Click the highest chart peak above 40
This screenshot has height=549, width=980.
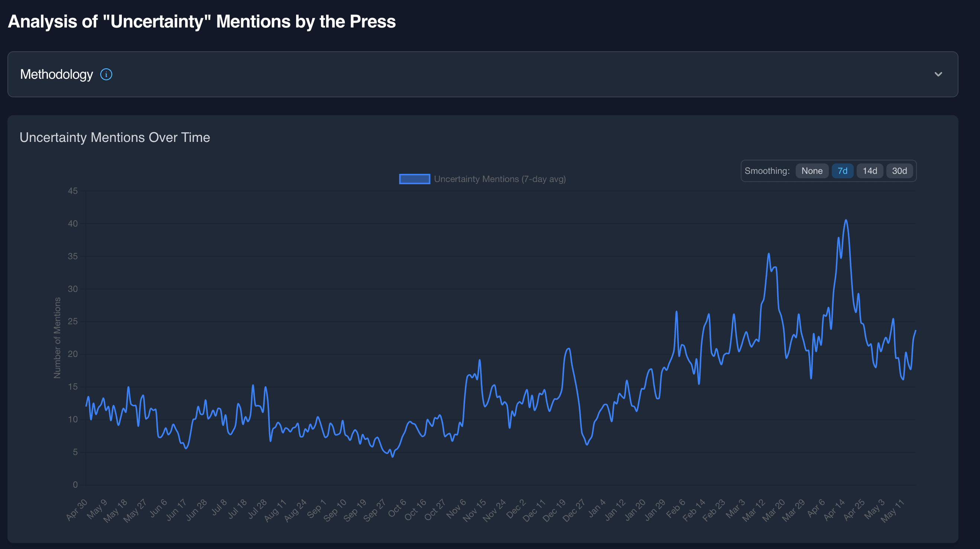[846, 220]
